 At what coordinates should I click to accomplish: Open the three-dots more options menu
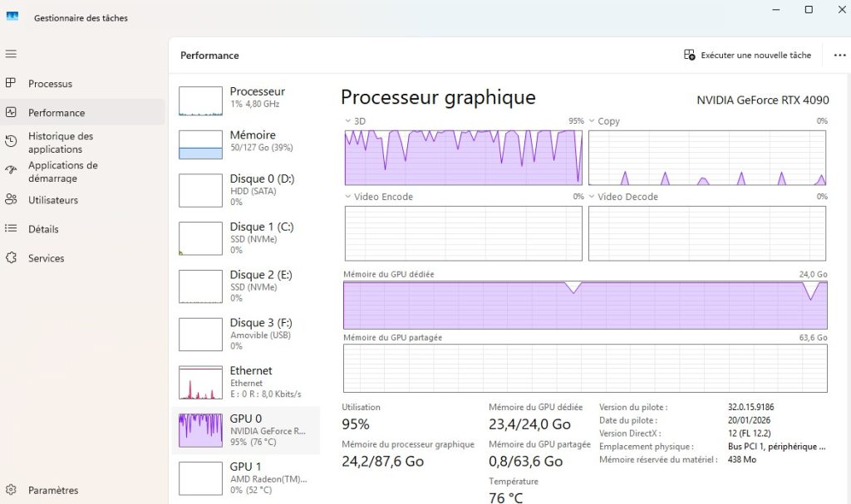[x=839, y=56]
